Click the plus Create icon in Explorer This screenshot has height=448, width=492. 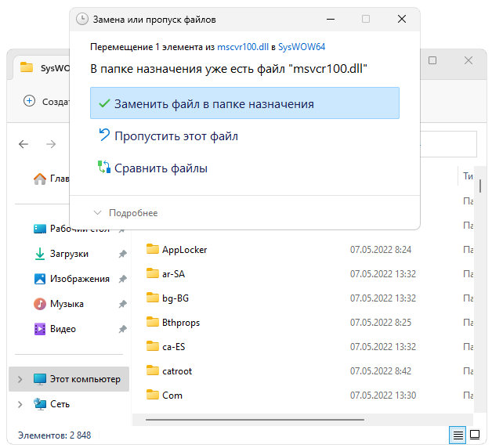29,101
